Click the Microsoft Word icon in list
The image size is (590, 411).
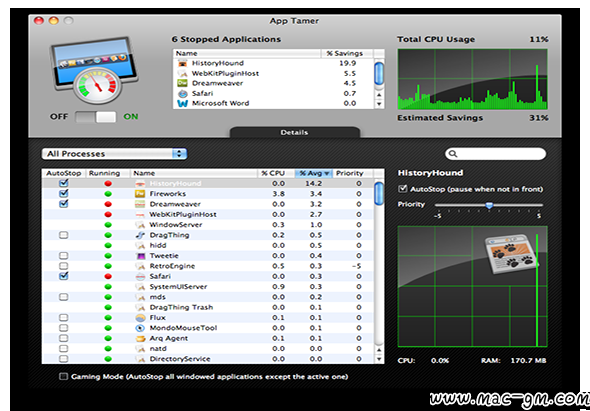click(x=182, y=103)
